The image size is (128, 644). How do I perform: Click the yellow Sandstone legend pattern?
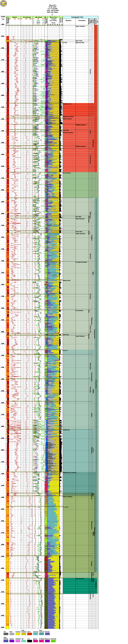coord(18,634)
